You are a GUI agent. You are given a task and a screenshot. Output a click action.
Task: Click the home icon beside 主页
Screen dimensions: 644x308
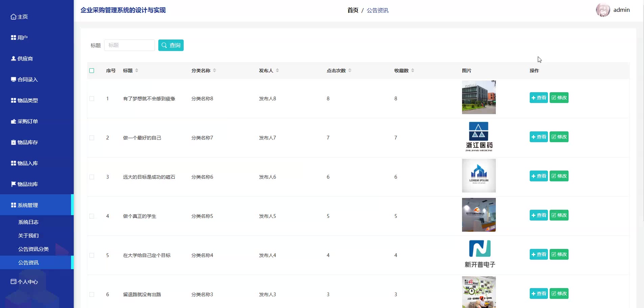pyautogui.click(x=14, y=17)
